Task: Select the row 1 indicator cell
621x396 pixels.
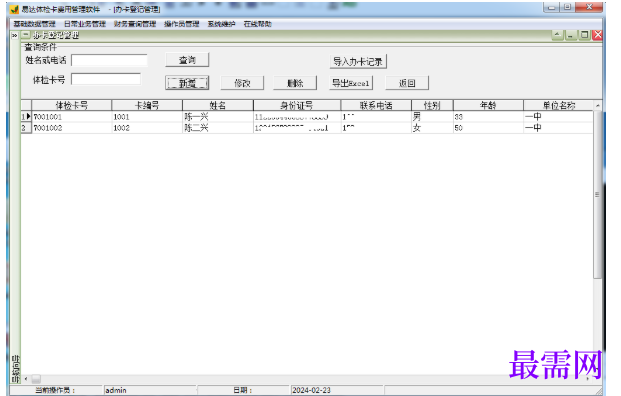Action: (26, 116)
